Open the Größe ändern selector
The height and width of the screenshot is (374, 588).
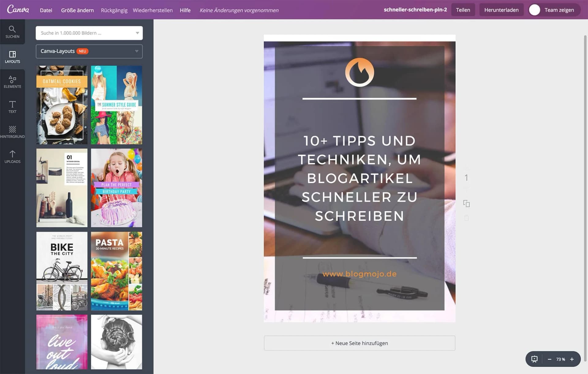click(77, 10)
